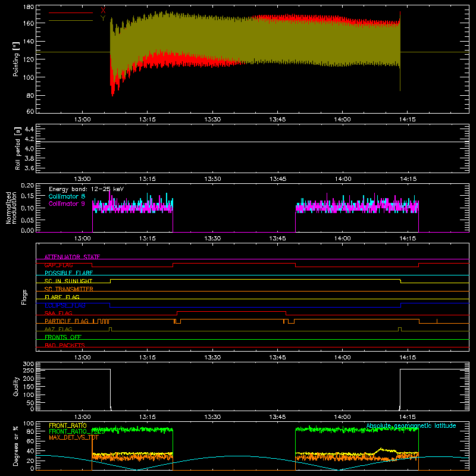Click the 140 tick on Pointing axis
476x476 pixels.
coord(29,41)
